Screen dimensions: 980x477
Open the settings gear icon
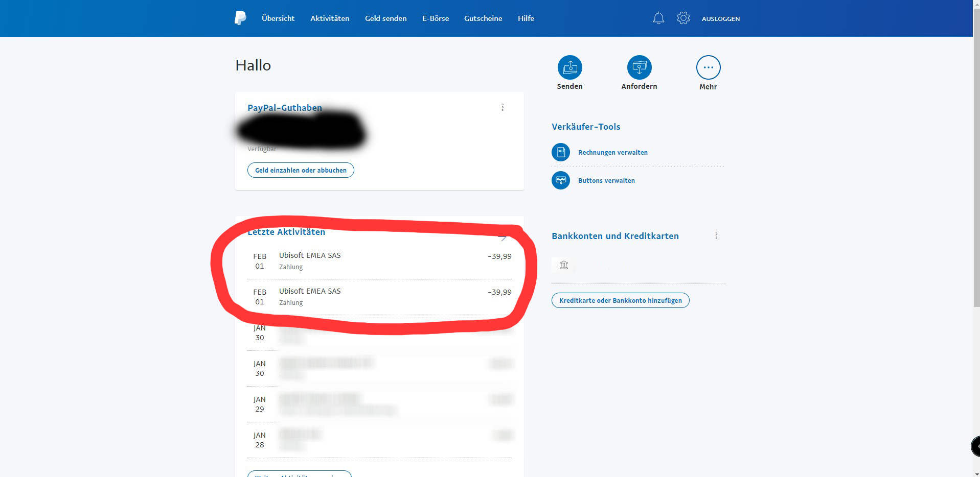[x=683, y=18]
